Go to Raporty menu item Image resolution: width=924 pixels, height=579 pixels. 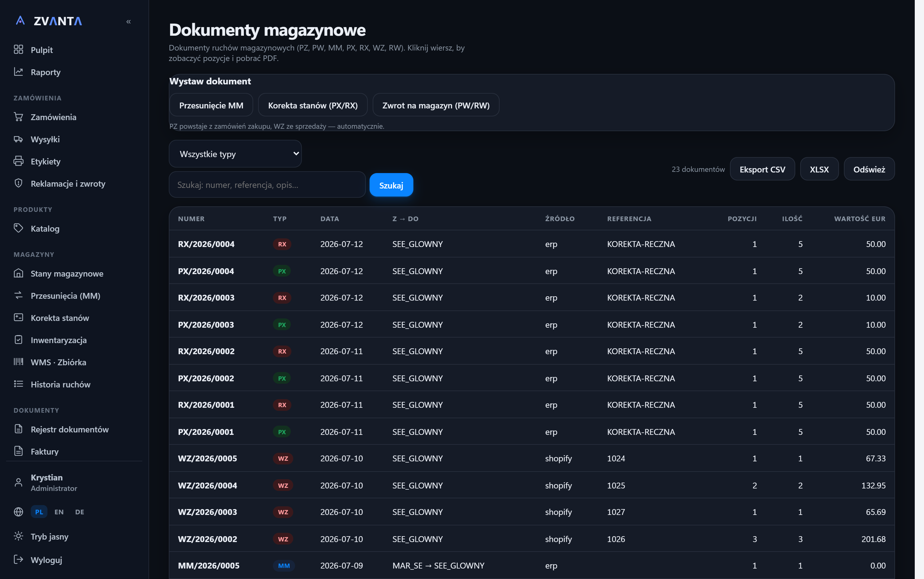[46, 72]
